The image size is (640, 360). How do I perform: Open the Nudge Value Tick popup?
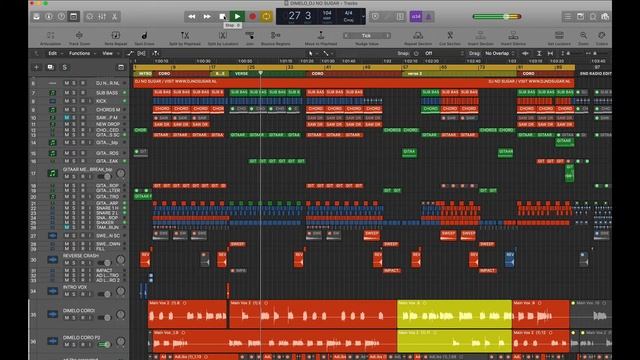[x=367, y=36]
